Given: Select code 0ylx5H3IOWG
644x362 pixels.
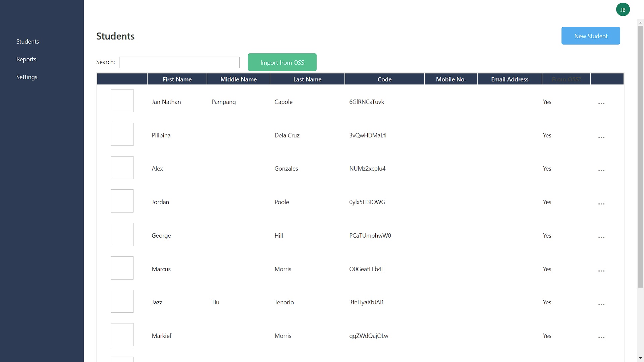Looking at the screenshot, I should 367,202.
